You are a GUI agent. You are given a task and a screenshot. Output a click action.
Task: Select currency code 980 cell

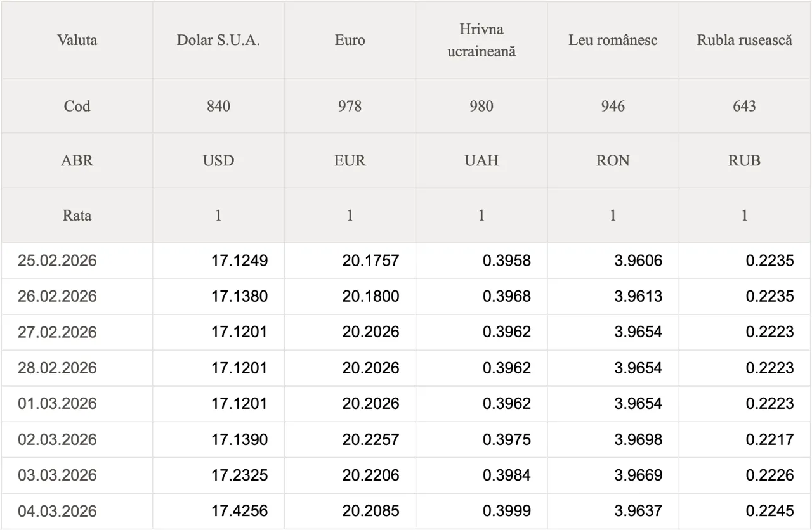click(x=481, y=106)
